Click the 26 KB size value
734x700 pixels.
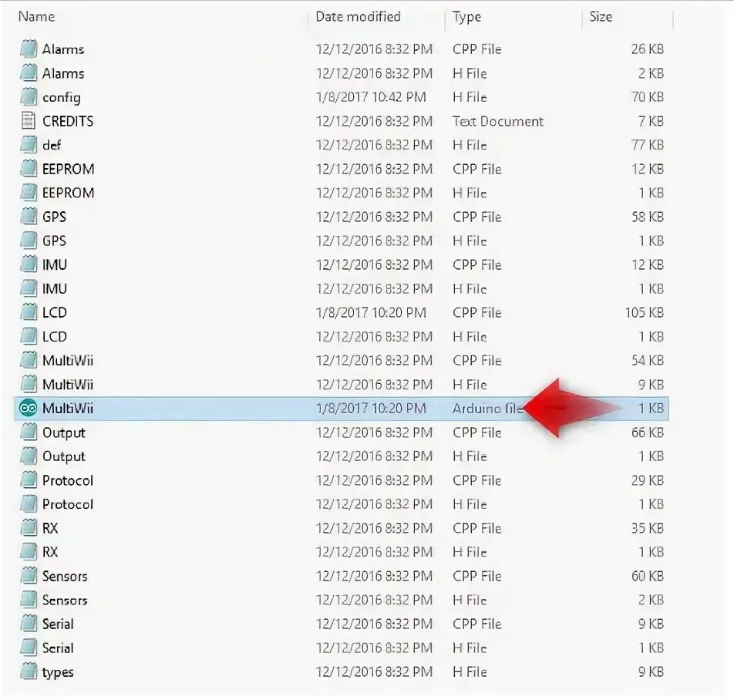[648, 49]
